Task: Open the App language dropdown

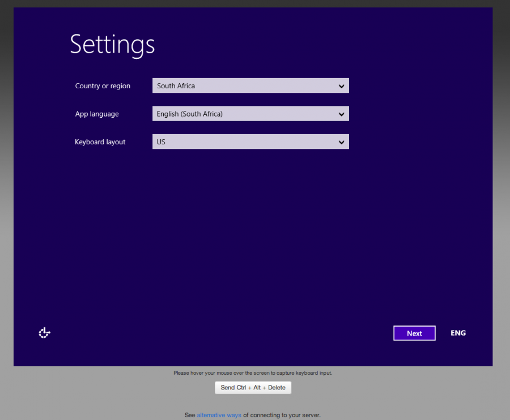Action: point(250,113)
